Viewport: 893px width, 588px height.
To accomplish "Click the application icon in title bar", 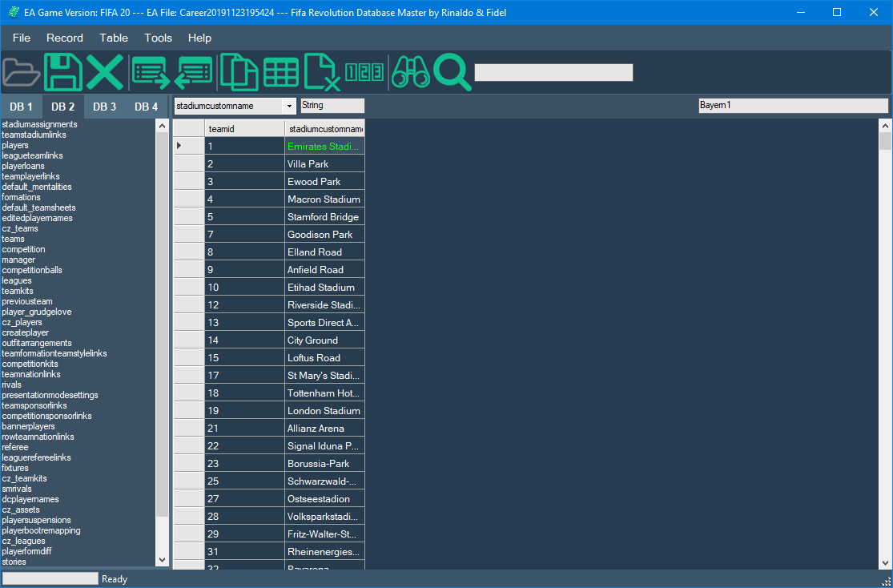I will pyautogui.click(x=14, y=13).
